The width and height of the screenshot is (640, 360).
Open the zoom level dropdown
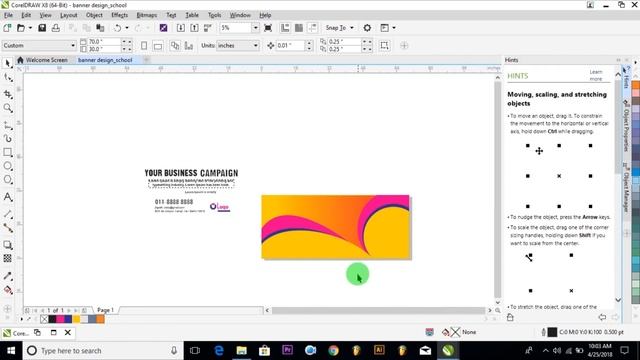pyautogui.click(x=256, y=28)
